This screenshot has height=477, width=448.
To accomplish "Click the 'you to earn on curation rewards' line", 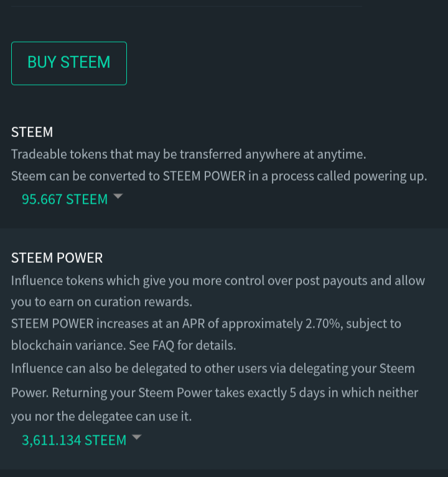I will [x=101, y=302].
